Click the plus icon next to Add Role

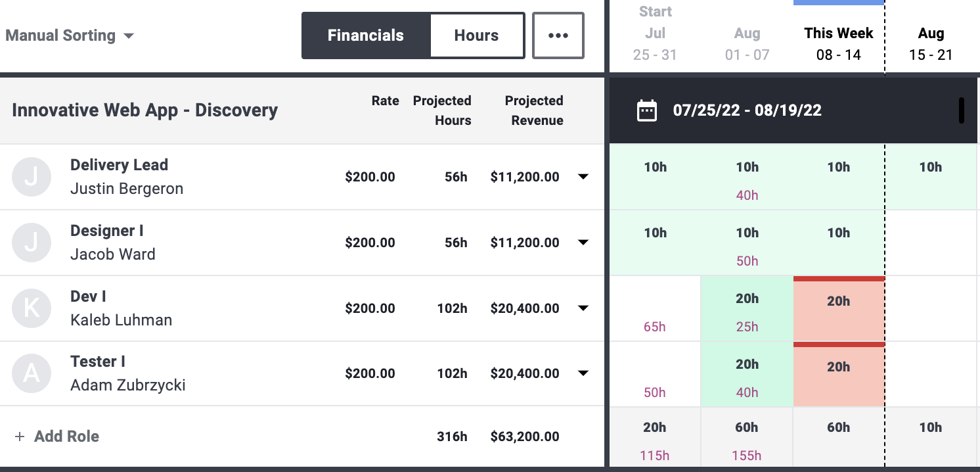pos(20,437)
